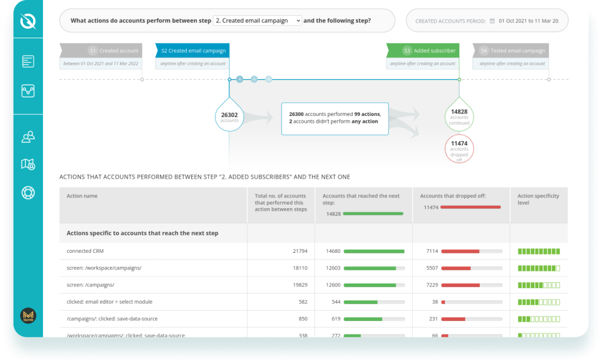Open the users group sidebar icon
The height and width of the screenshot is (364, 602).
point(28,136)
